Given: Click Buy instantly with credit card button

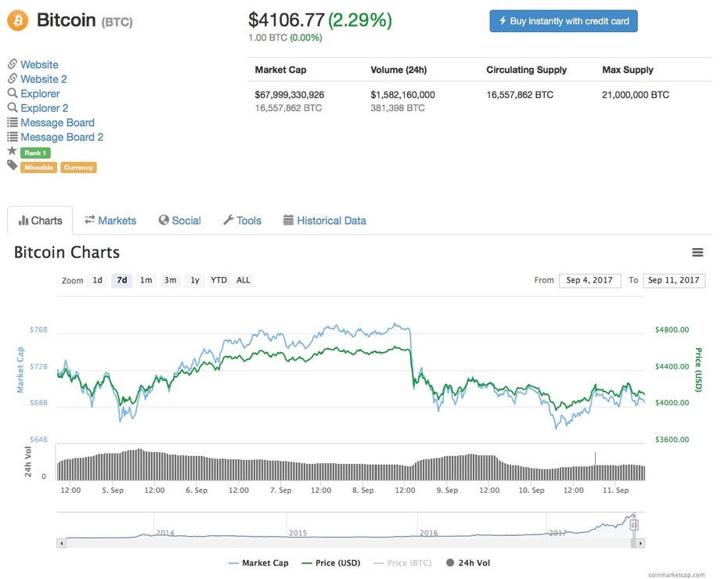Looking at the screenshot, I should (x=564, y=21).
